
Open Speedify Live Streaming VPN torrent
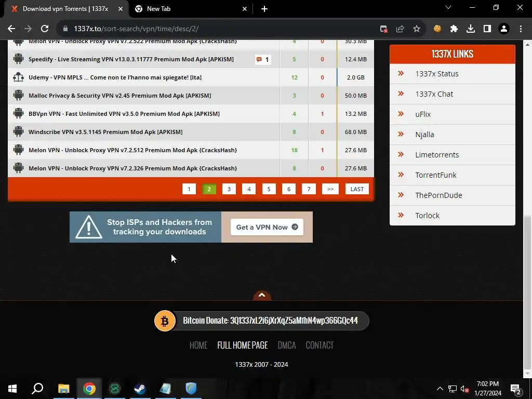pos(131,59)
